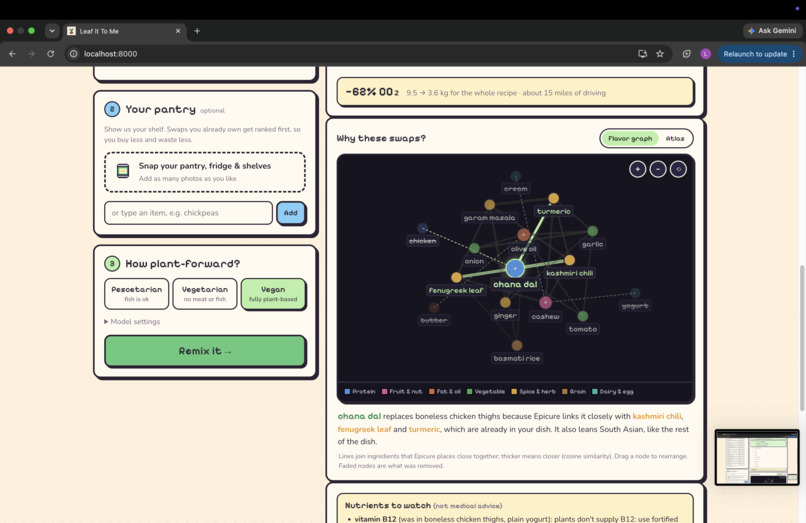Reload the page in browser

pos(50,53)
